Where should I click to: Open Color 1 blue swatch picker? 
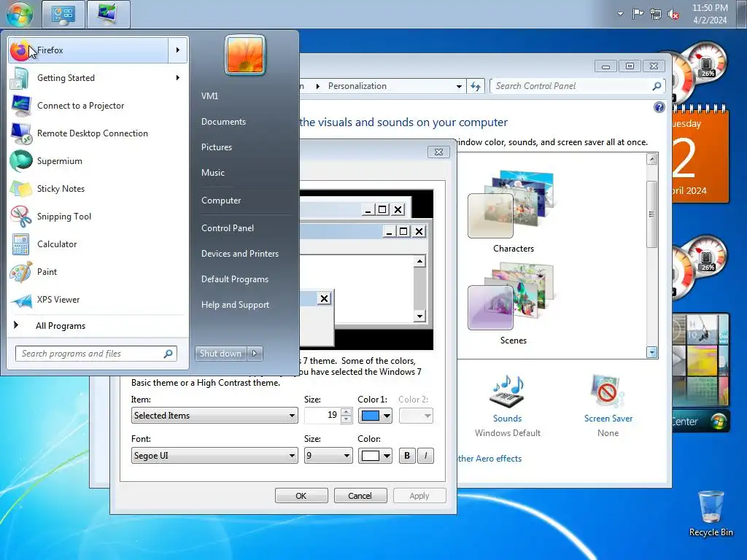tap(375, 416)
